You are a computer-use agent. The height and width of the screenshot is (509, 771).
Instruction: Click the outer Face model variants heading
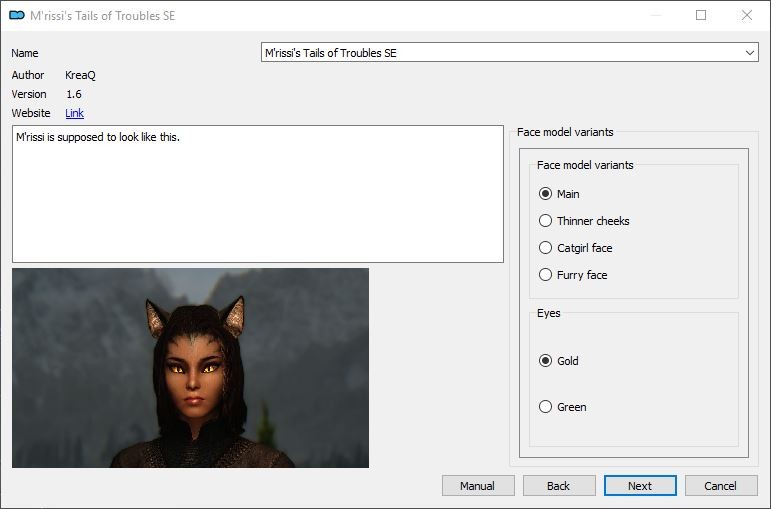[565, 132]
